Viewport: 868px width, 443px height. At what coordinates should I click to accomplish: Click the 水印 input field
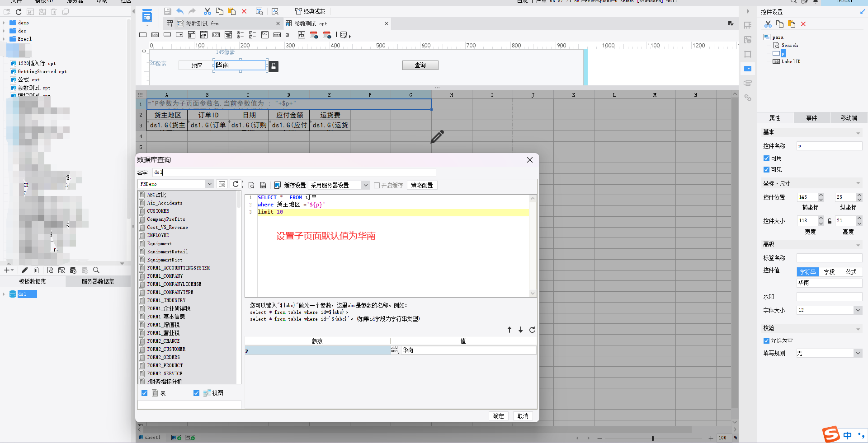[829, 297]
